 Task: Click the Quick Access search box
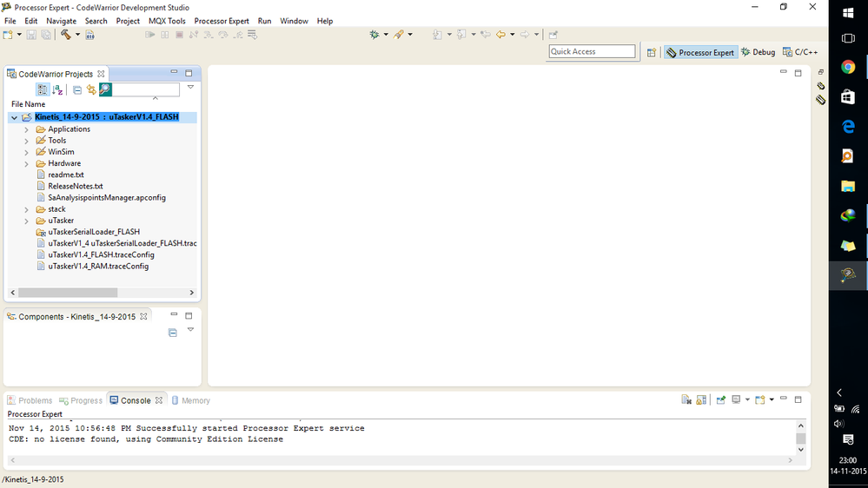(x=592, y=51)
